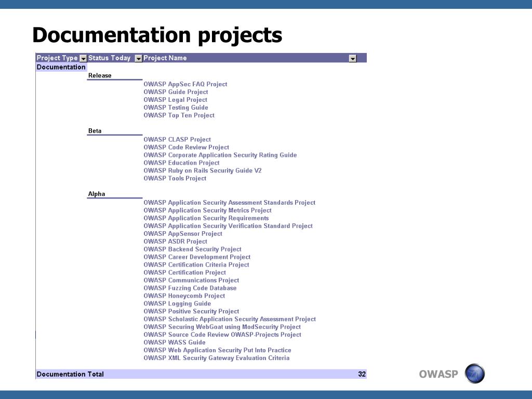Screen dimensions: 532x399
Task: Click the Documentation projects slide title
Action: pyautogui.click(x=157, y=35)
